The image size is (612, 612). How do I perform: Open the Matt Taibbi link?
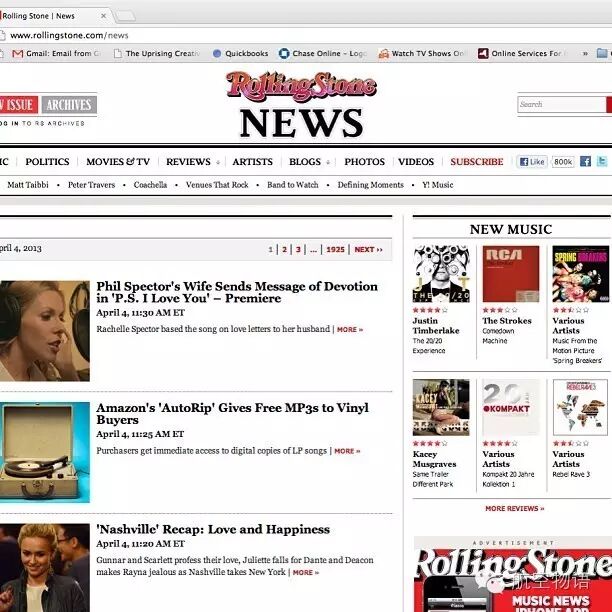(x=28, y=185)
